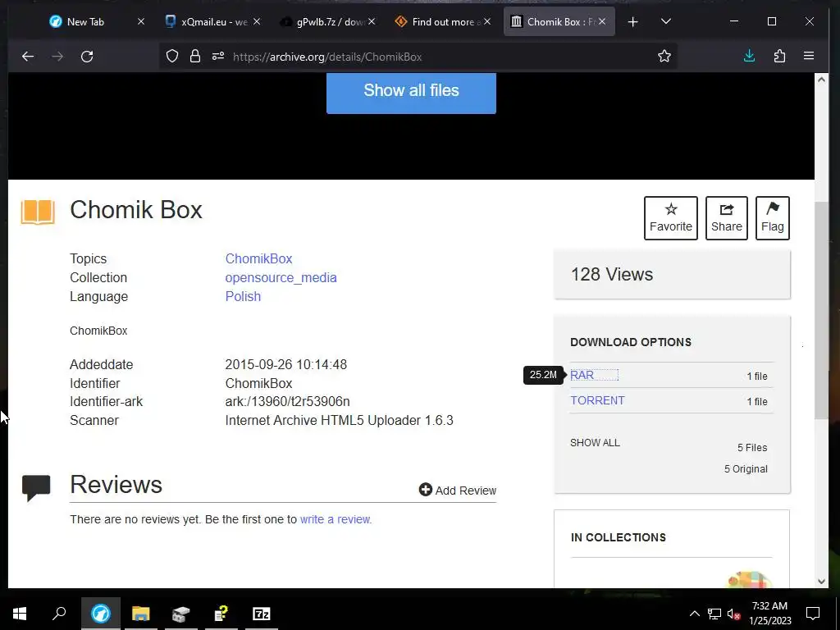This screenshot has width=840, height=630.
Task: Click the Reviews speech bubble icon
Action: pos(36,487)
